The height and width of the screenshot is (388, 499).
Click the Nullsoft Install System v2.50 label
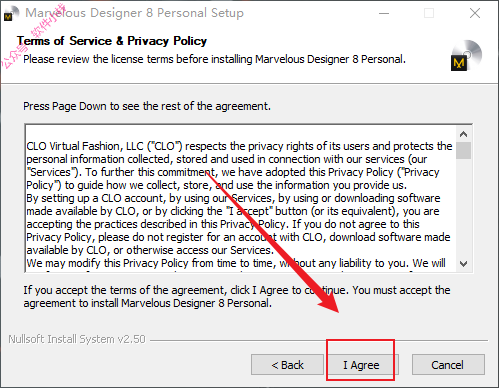[77, 339]
